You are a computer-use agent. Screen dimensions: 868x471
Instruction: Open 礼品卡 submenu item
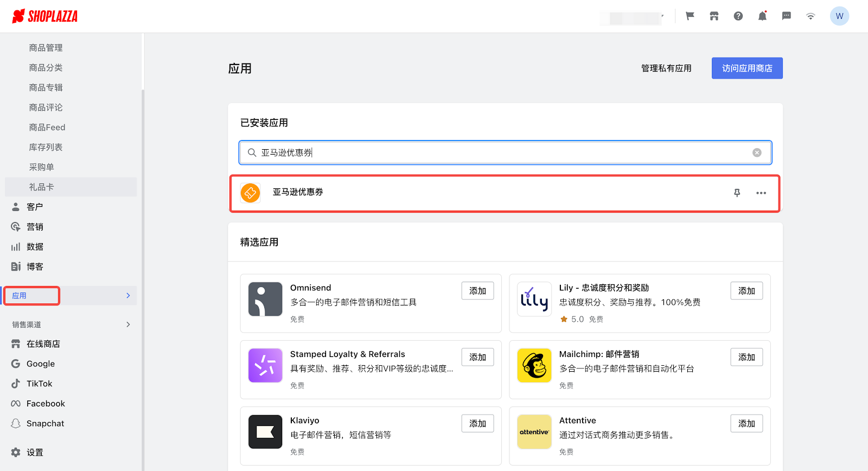[71, 187]
